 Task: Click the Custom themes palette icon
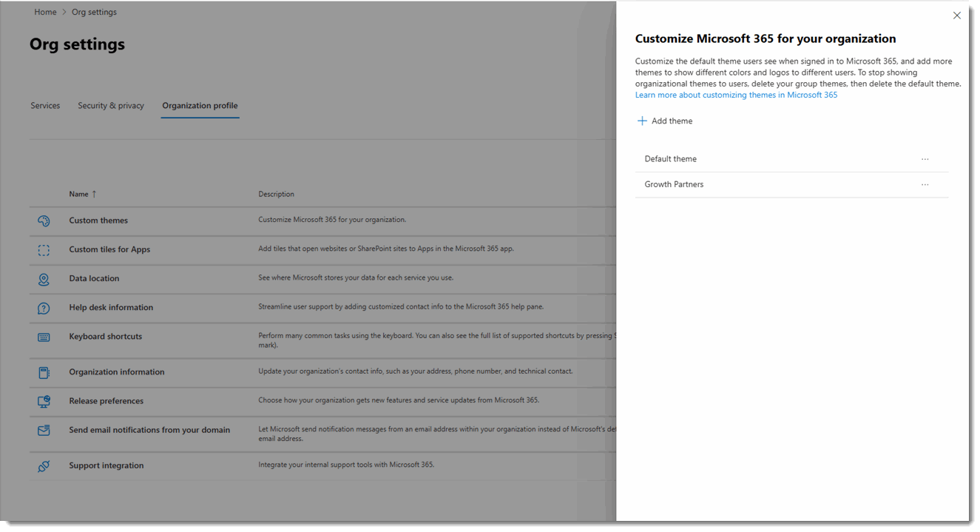pos(44,220)
